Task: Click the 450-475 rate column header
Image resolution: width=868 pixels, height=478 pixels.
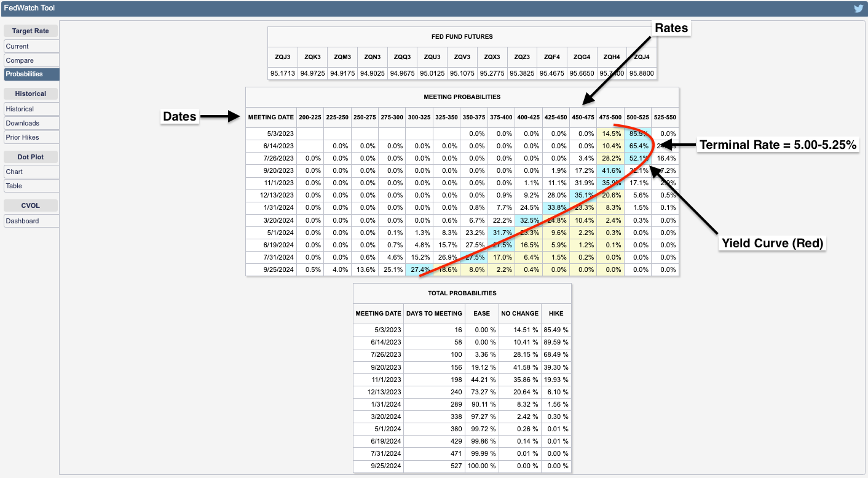Action: point(583,117)
